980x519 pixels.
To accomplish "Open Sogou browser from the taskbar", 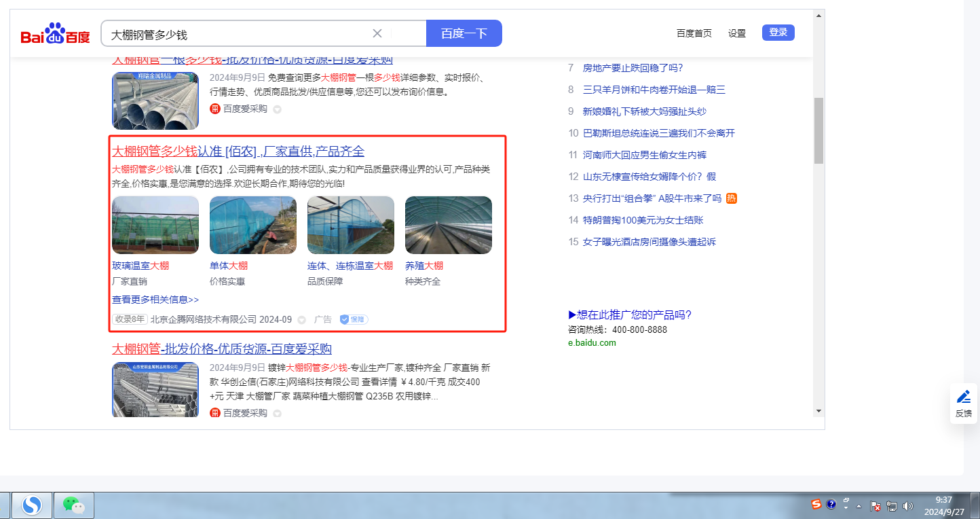I will (32, 505).
